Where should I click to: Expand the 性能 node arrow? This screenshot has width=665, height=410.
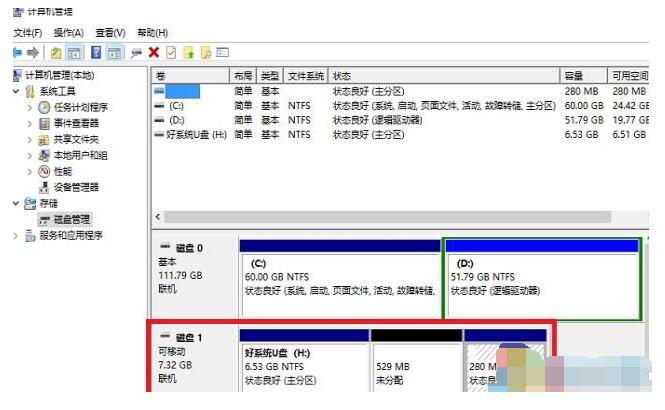click(30, 171)
